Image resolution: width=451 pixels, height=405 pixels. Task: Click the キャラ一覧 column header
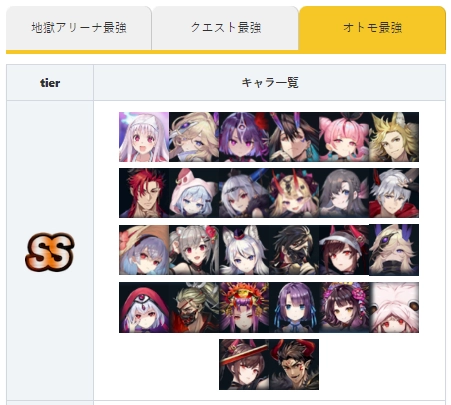[x=270, y=83]
